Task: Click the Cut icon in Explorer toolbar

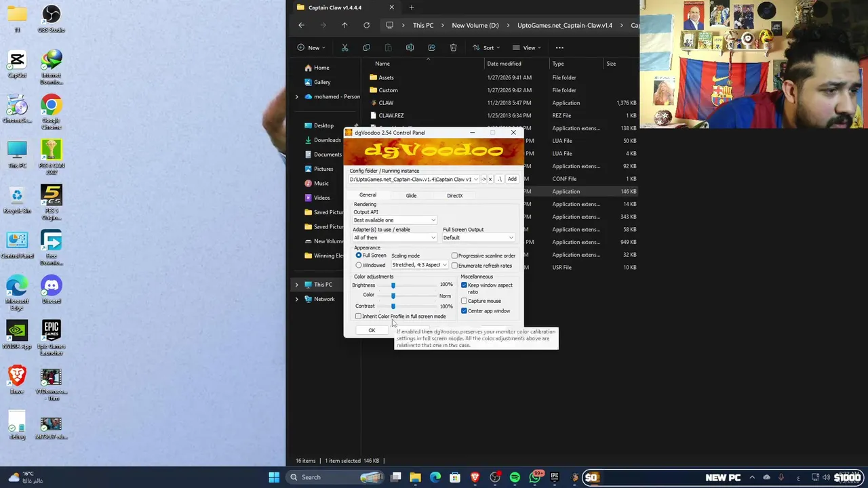Action: pos(344,47)
